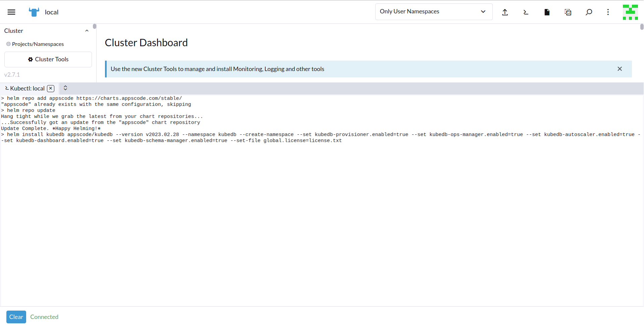Open Projects/Namespaces in the sidebar
This screenshot has width=644, height=325.
point(38,44)
